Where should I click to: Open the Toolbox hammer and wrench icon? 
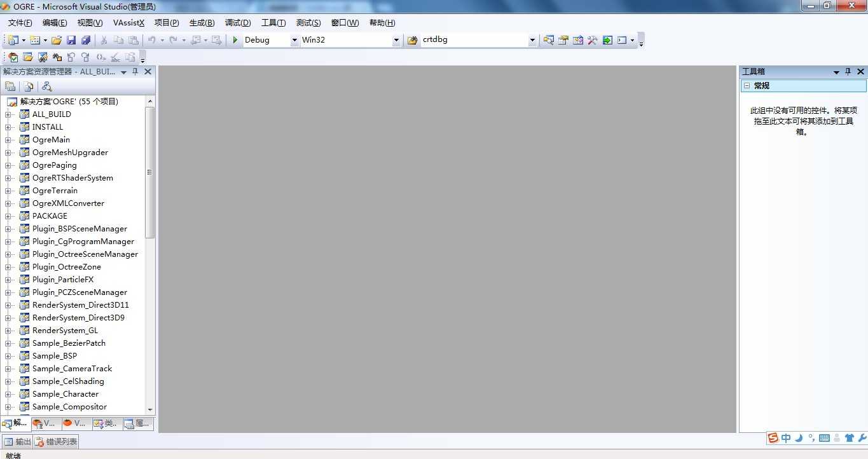(x=593, y=40)
